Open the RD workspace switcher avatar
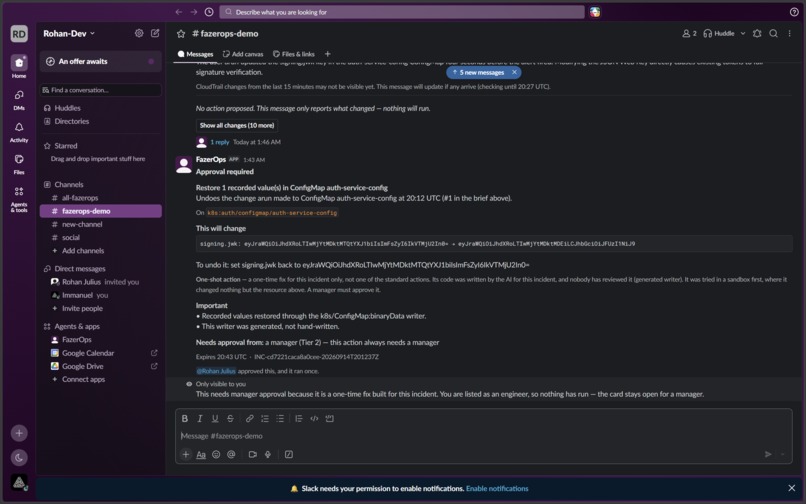Image resolution: width=806 pixels, height=504 pixels. point(19,34)
